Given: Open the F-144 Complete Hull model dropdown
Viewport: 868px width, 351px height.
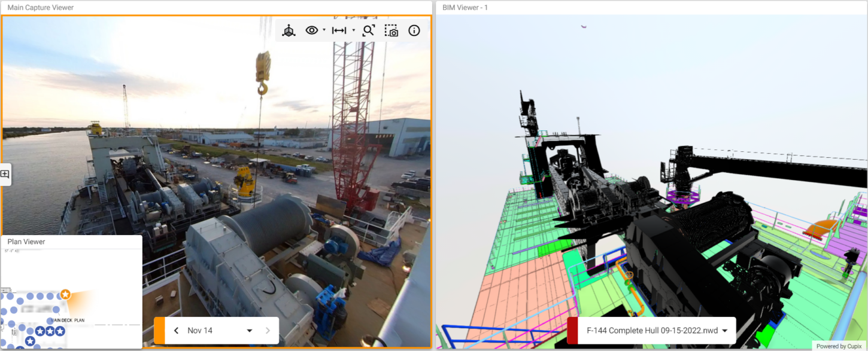Looking at the screenshot, I should coord(725,331).
